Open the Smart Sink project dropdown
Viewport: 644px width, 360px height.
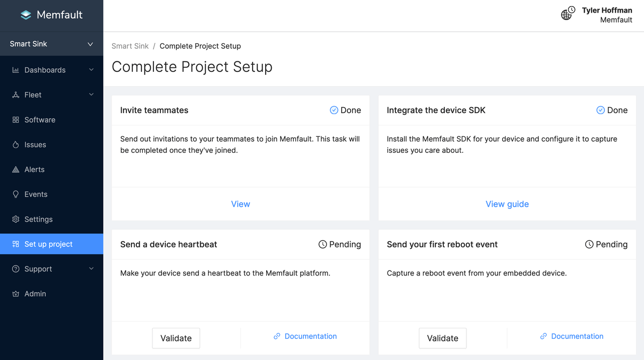click(51, 44)
